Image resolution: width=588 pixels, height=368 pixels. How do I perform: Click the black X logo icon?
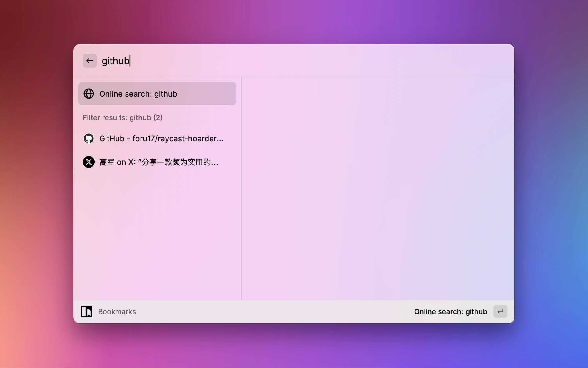(x=88, y=162)
